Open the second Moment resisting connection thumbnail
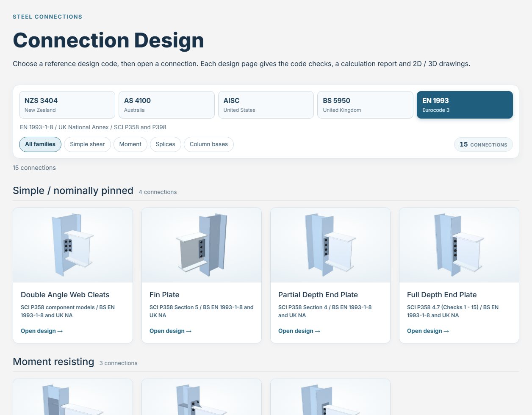The height and width of the screenshot is (415, 532). coord(202,397)
